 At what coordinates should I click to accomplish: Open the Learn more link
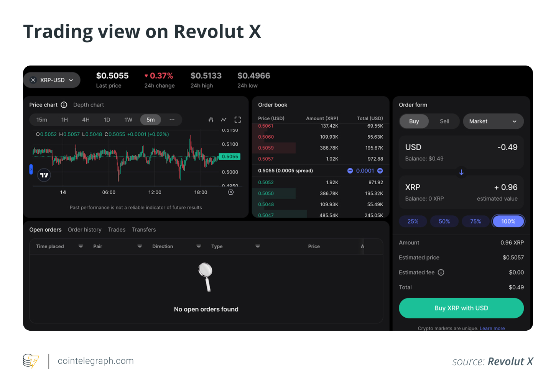(x=492, y=328)
